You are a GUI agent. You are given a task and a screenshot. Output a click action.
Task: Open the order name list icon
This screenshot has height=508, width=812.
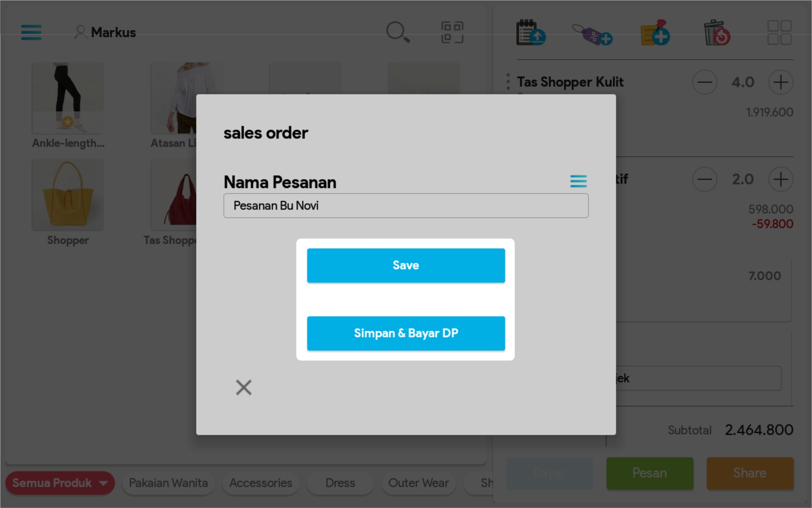[578, 181]
